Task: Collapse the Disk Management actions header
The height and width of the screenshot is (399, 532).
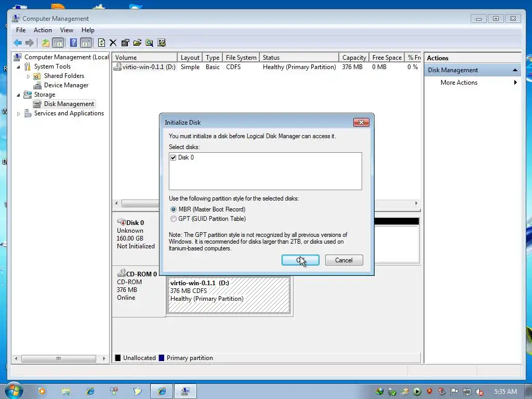Action: point(515,70)
